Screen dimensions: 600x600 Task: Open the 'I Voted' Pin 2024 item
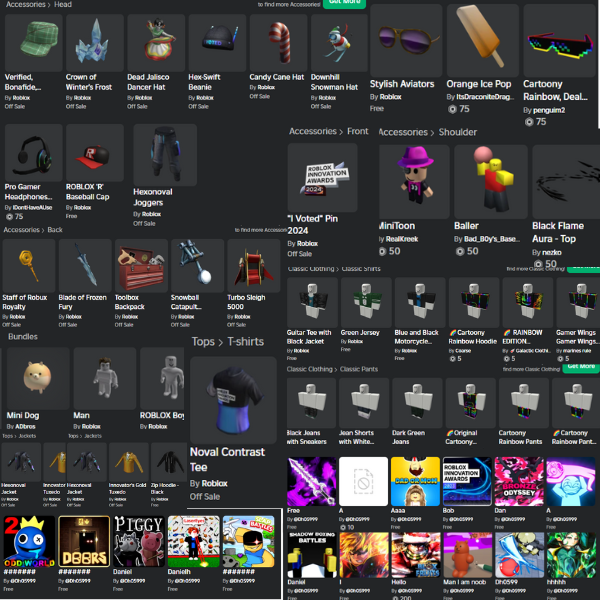322,178
